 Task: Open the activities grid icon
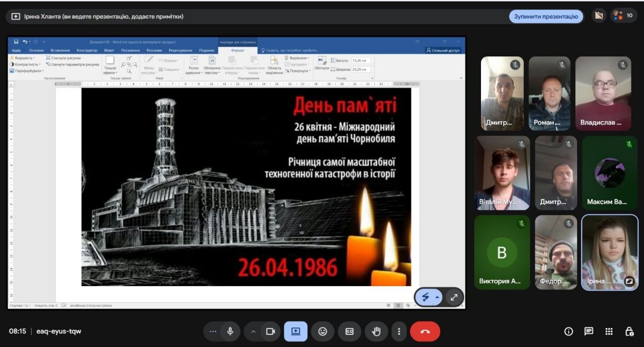point(609,331)
